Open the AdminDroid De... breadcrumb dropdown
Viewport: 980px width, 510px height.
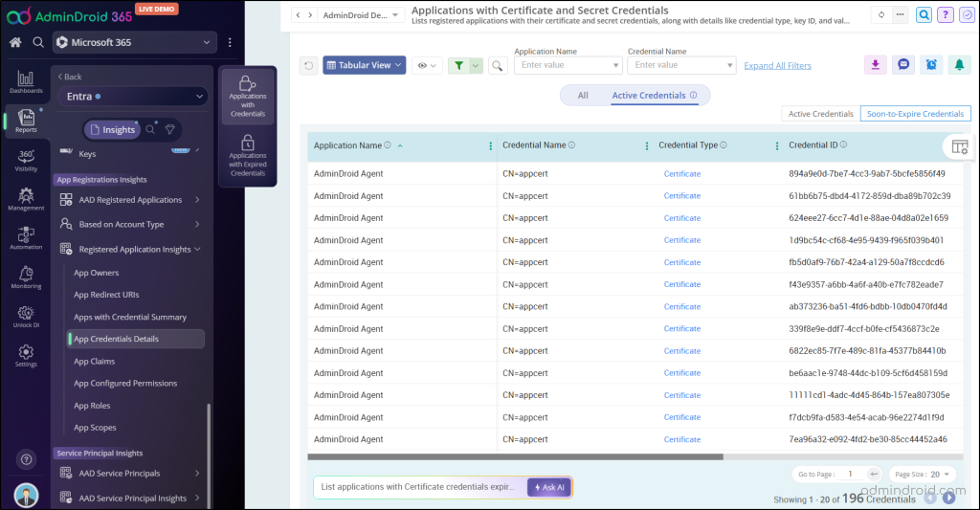click(x=361, y=15)
